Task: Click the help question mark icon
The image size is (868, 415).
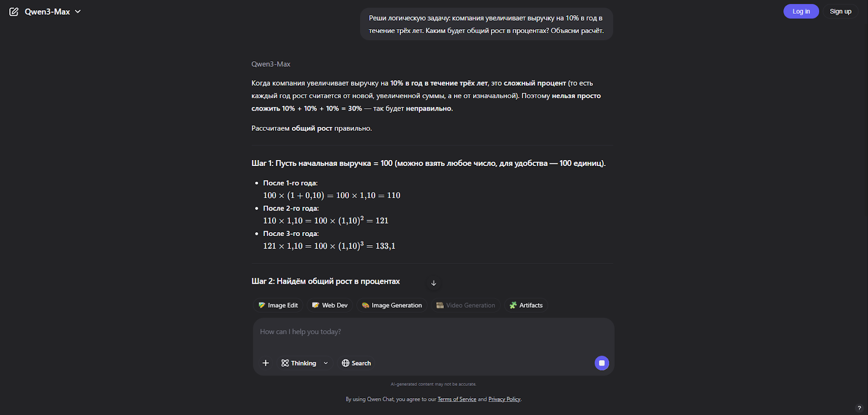Action: coord(859,407)
